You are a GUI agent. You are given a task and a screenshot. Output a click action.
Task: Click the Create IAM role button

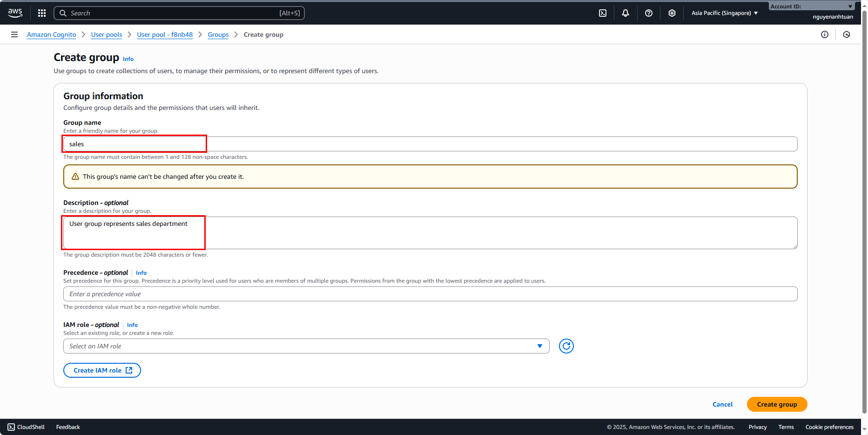pyautogui.click(x=102, y=370)
